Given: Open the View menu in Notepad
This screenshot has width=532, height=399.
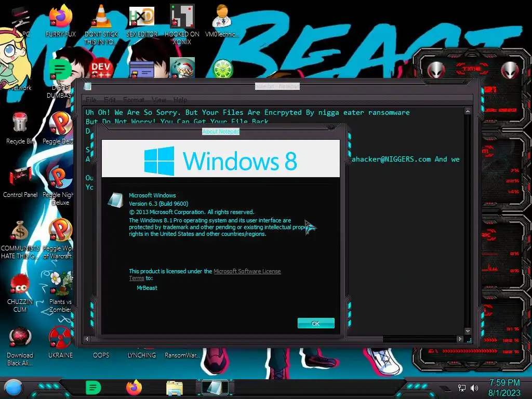Looking at the screenshot, I should (159, 100).
